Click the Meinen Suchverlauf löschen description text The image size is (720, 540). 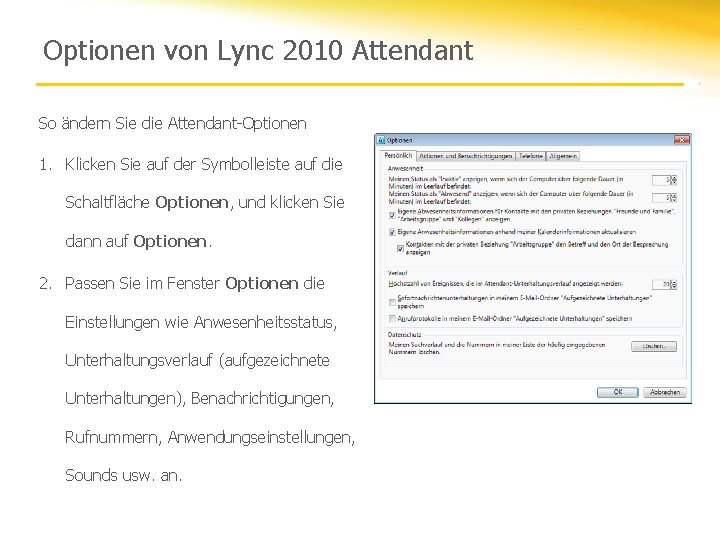497,348
